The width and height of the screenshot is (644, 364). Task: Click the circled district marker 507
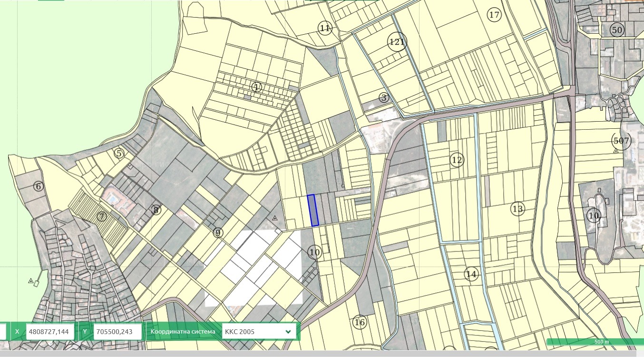(621, 141)
